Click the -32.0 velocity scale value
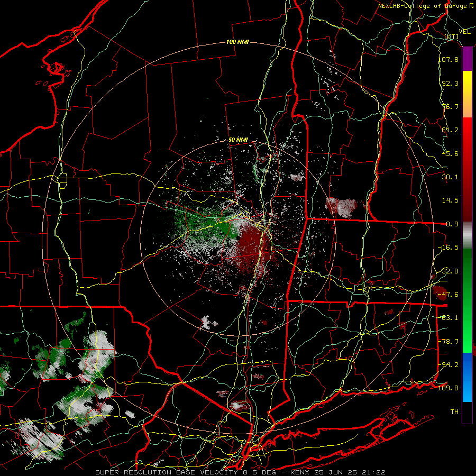 pyautogui.click(x=448, y=271)
